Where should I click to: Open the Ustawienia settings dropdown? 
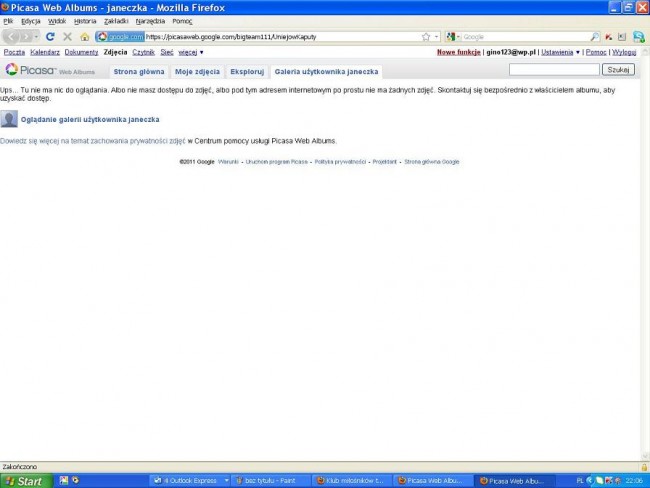[x=560, y=52]
